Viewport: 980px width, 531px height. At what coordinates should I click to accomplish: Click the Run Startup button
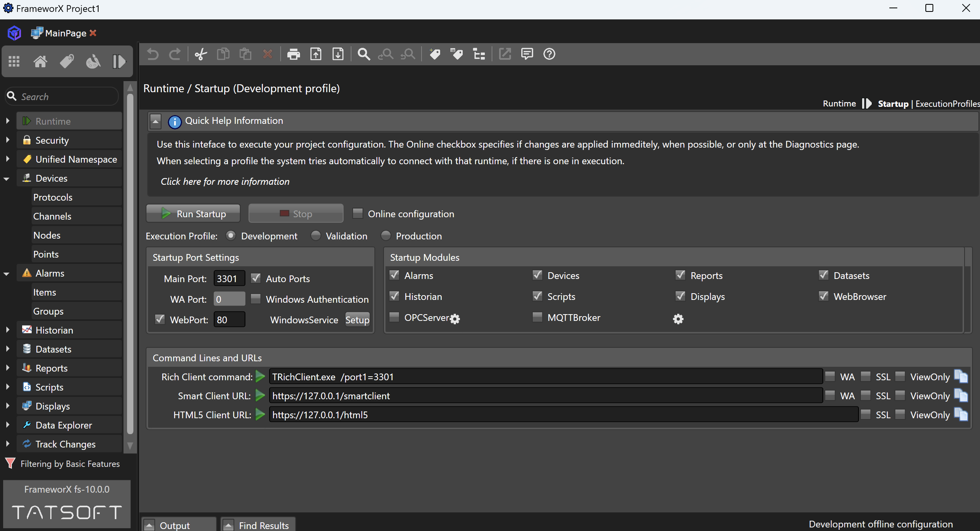coord(193,214)
